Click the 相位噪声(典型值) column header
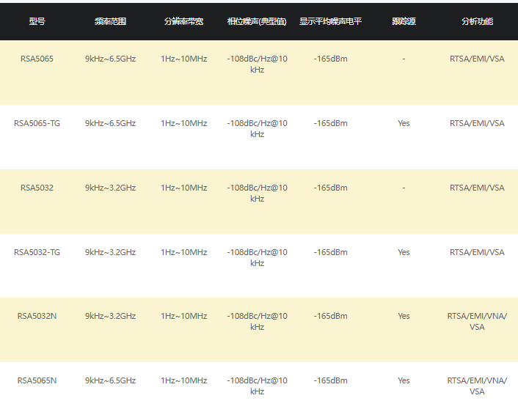This screenshot has height=420, width=518. pos(257,21)
